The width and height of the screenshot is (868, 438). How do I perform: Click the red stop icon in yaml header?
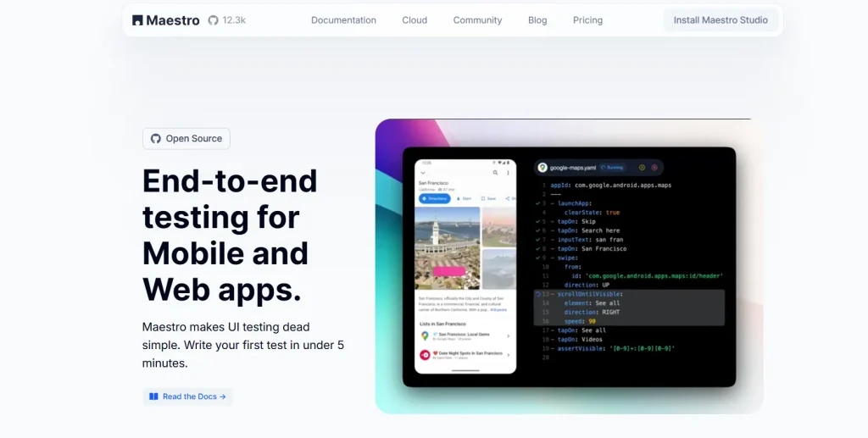coord(654,168)
